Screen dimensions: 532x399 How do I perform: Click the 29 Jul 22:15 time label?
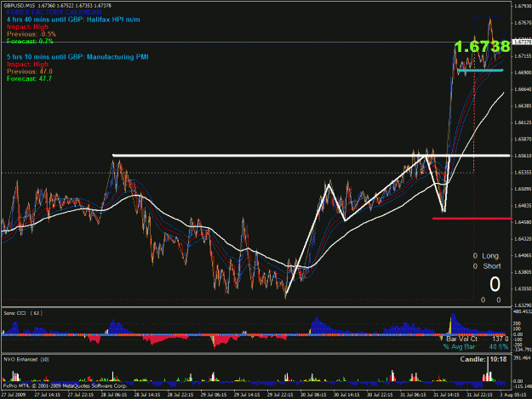[x=280, y=395]
